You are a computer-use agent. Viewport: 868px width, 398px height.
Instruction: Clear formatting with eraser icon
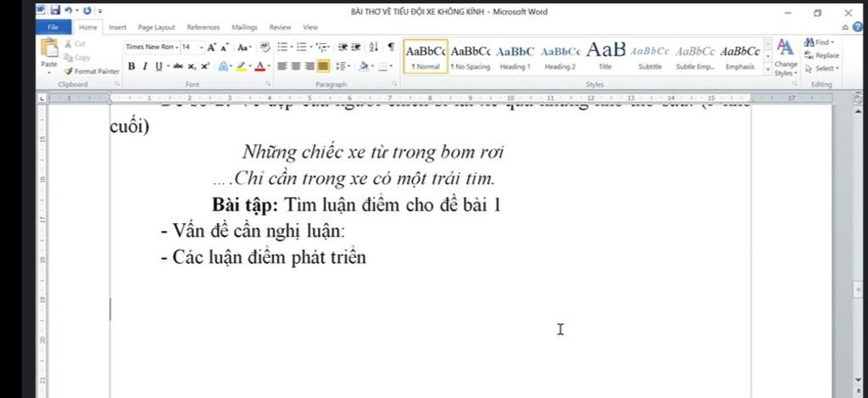264,48
